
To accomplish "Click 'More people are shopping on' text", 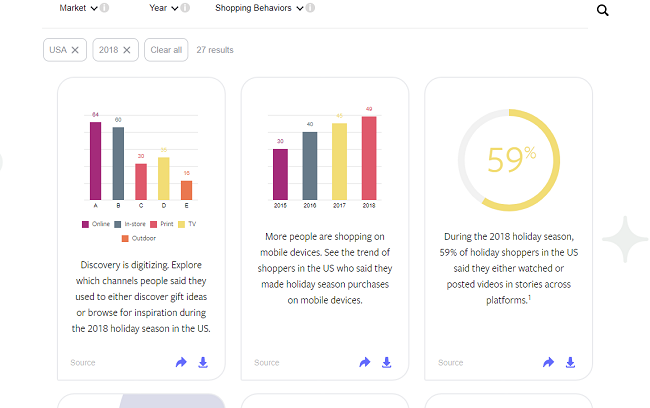I will click(x=325, y=236).
